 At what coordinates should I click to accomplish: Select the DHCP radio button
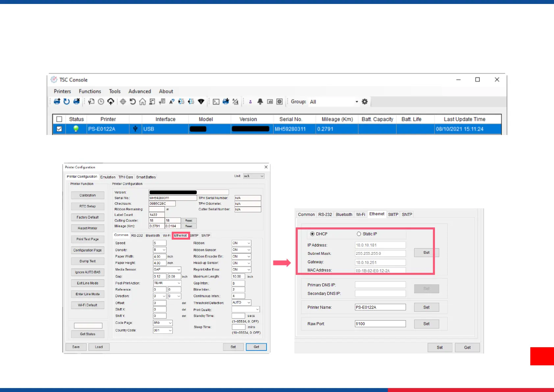[x=312, y=234]
